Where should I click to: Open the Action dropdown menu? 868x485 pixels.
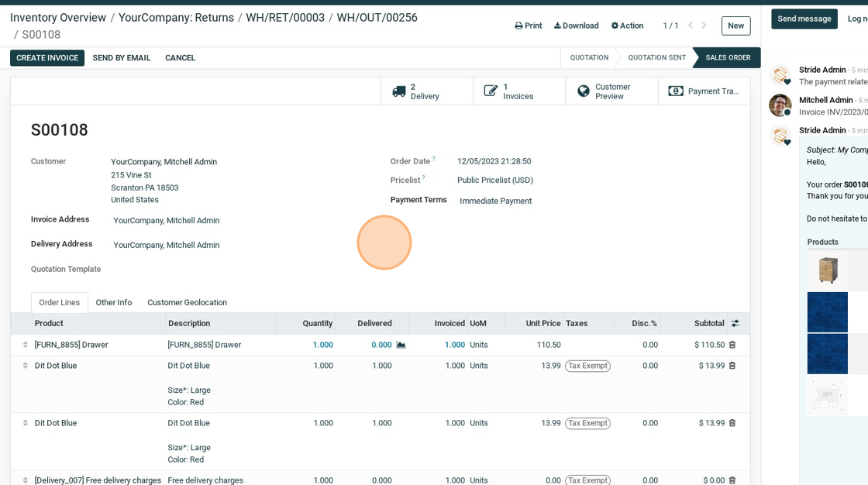(627, 26)
